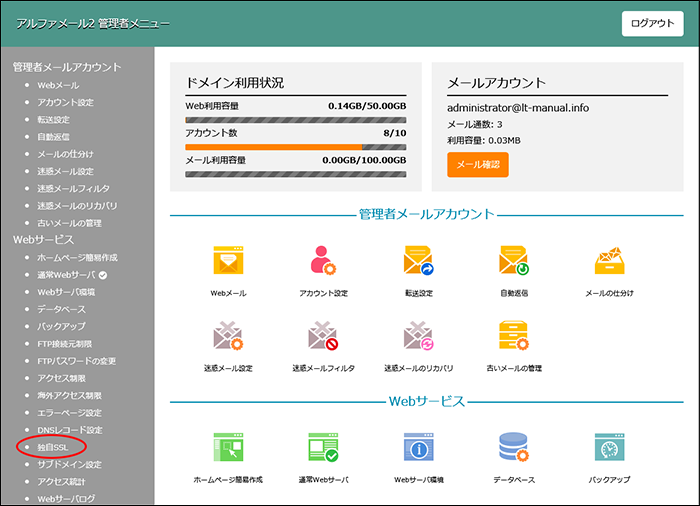Click the administrator@lt-manual.info address

coord(518,108)
